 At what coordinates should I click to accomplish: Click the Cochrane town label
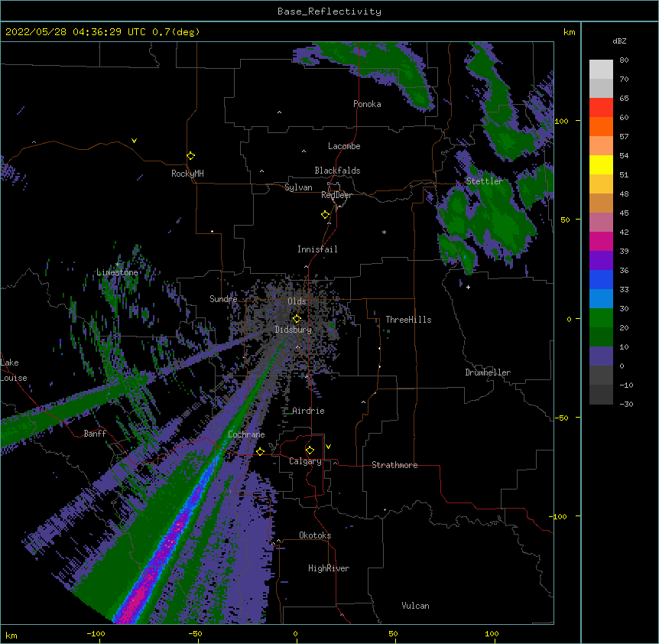pos(246,434)
